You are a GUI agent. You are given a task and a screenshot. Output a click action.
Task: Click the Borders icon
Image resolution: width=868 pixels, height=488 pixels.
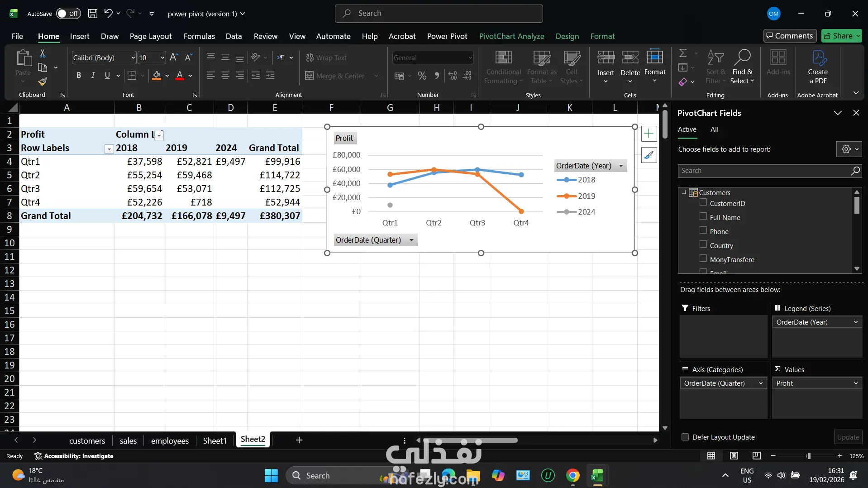(132, 76)
